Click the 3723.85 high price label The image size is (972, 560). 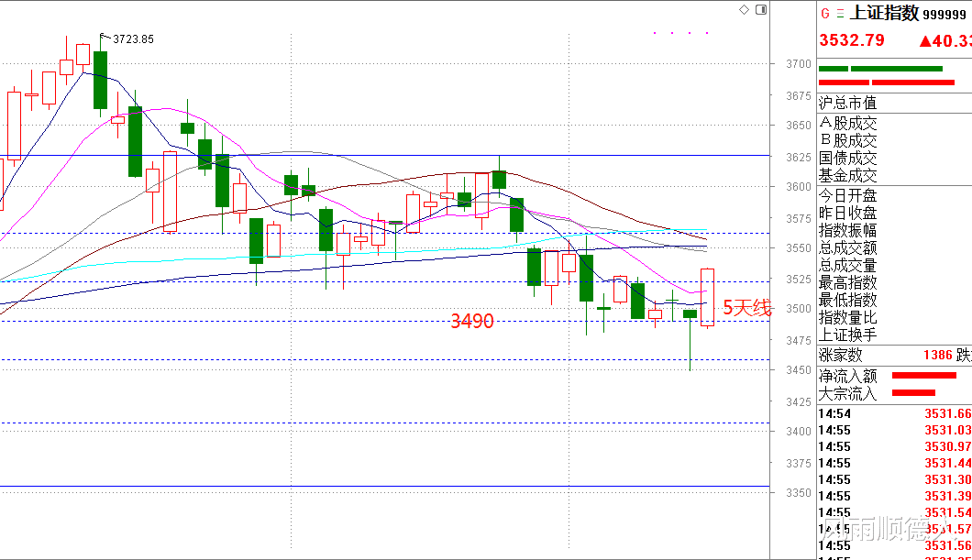click(x=133, y=39)
